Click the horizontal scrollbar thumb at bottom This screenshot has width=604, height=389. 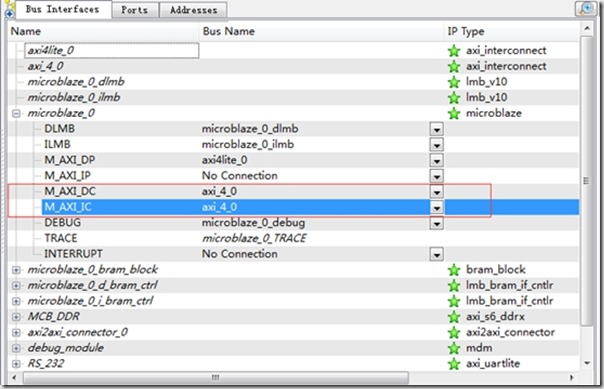[x=216, y=378]
